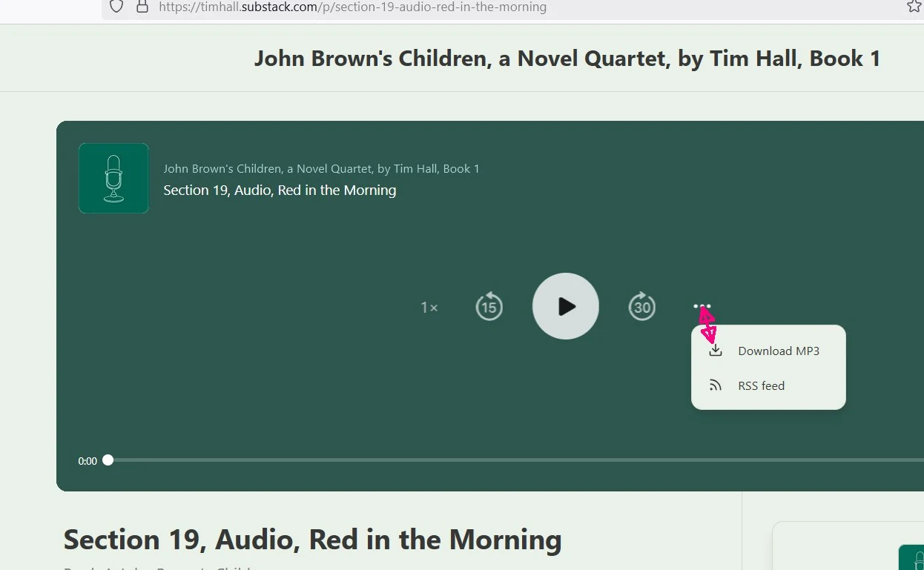The width and height of the screenshot is (924, 570).
Task: Select RSS feed in the popup menu
Action: (x=761, y=386)
